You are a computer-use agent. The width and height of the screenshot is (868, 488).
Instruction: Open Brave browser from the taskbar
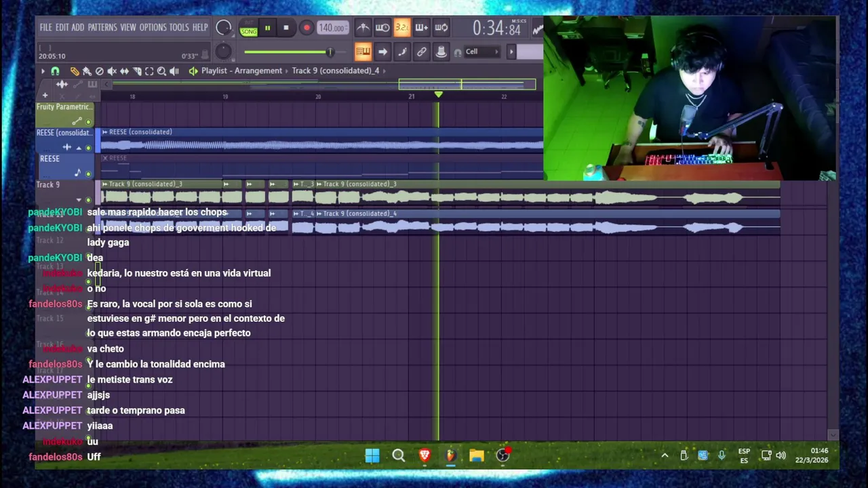click(425, 455)
